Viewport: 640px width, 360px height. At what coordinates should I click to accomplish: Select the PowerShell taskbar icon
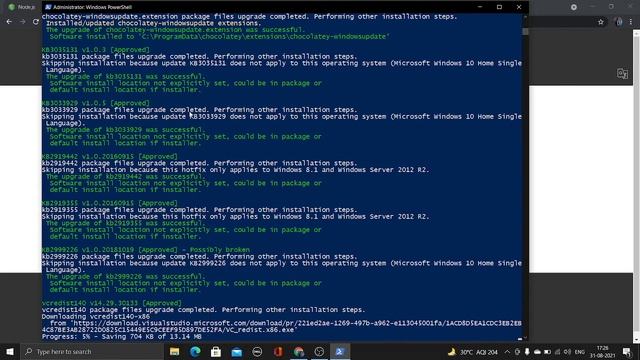point(340,351)
